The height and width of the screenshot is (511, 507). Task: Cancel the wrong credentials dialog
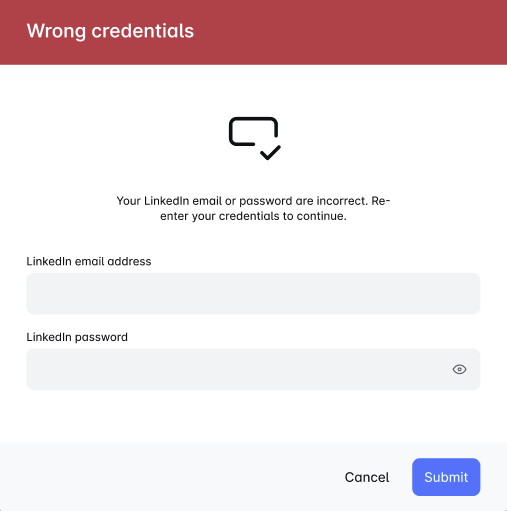(x=367, y=477)
